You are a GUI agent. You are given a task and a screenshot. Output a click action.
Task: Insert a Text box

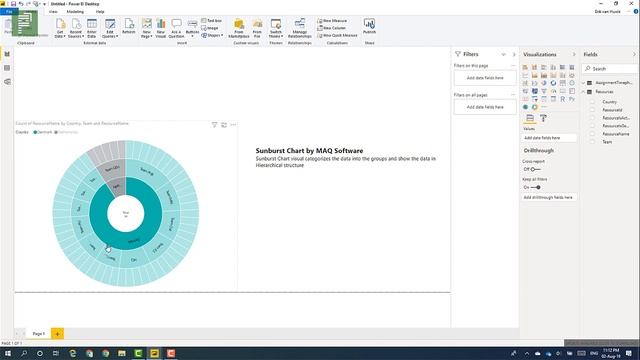point(211,20)
